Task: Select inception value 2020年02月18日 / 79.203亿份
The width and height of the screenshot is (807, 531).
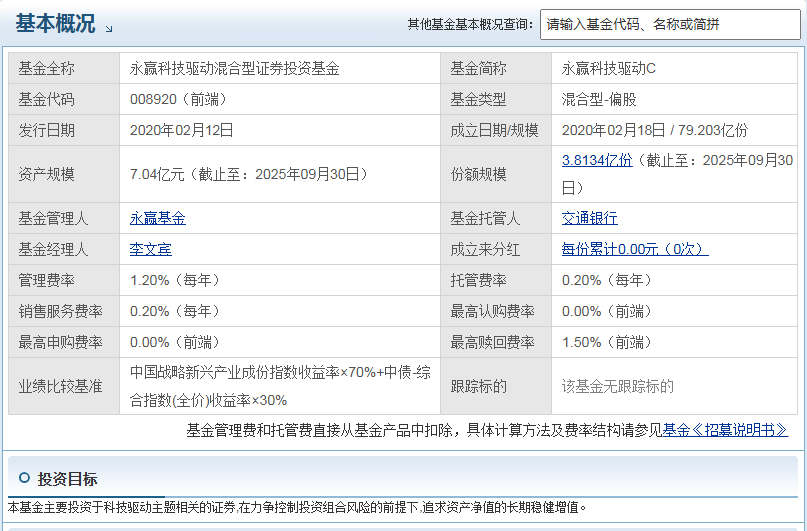Action: point(655,130)
